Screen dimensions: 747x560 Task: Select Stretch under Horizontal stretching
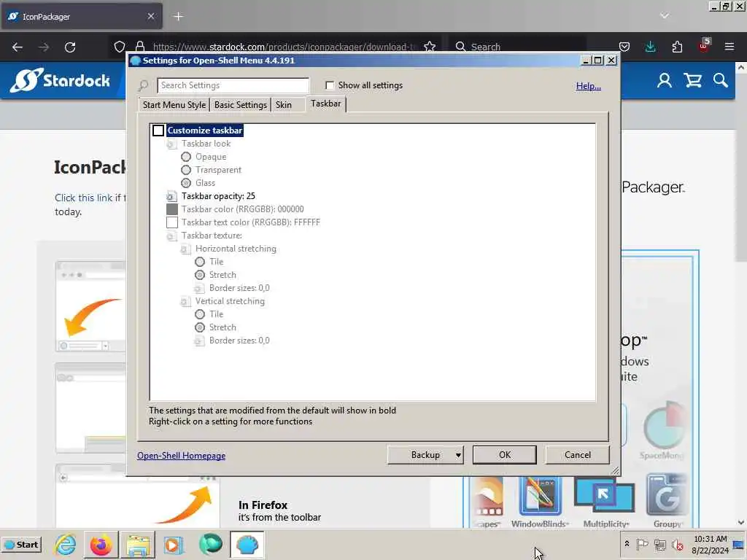tap(200, 275)
